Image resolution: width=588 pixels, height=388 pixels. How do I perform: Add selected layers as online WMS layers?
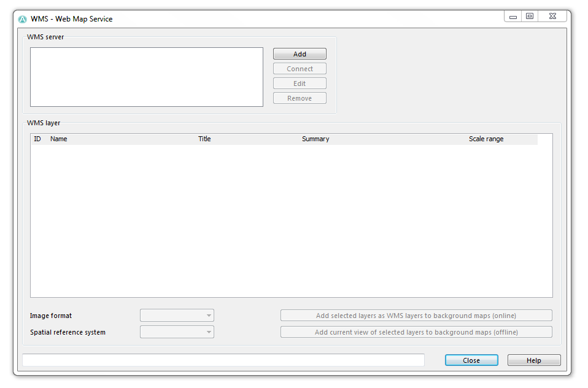(x=416, y=315)
